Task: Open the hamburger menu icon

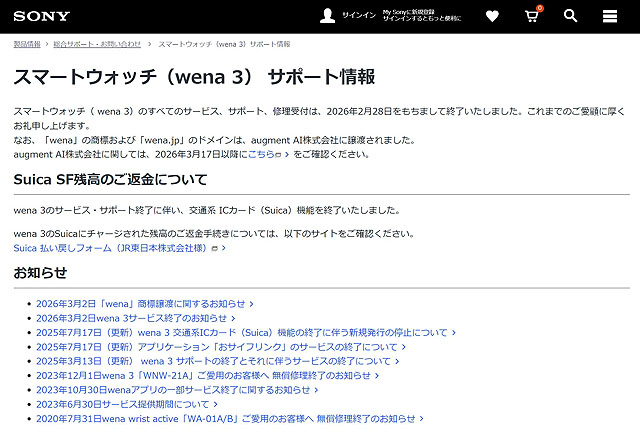Action: tap(610, 16)
